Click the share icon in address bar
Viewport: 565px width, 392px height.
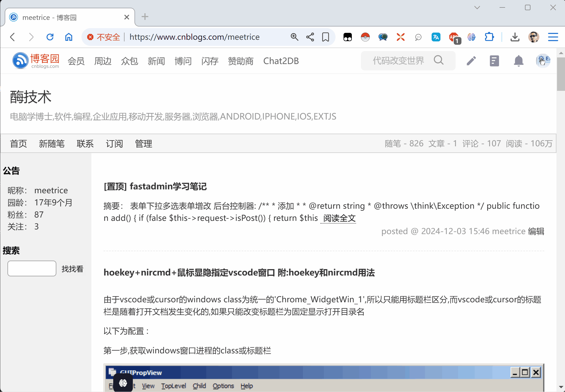point(310,37)
